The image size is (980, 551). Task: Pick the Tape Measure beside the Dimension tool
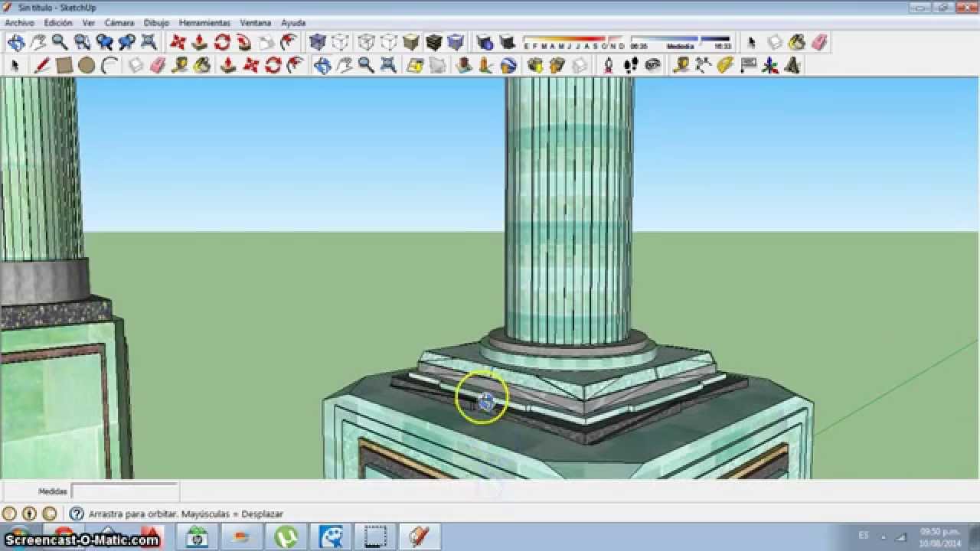[681, 66]
